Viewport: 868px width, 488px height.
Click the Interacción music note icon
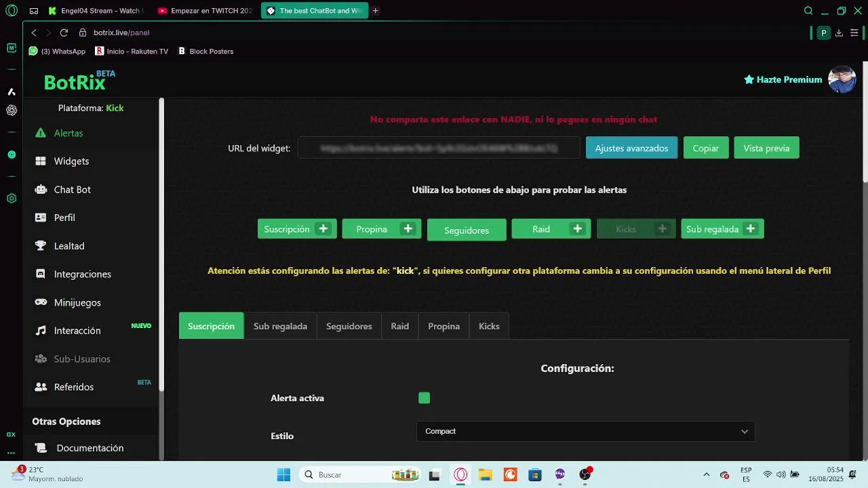[41, 331]
